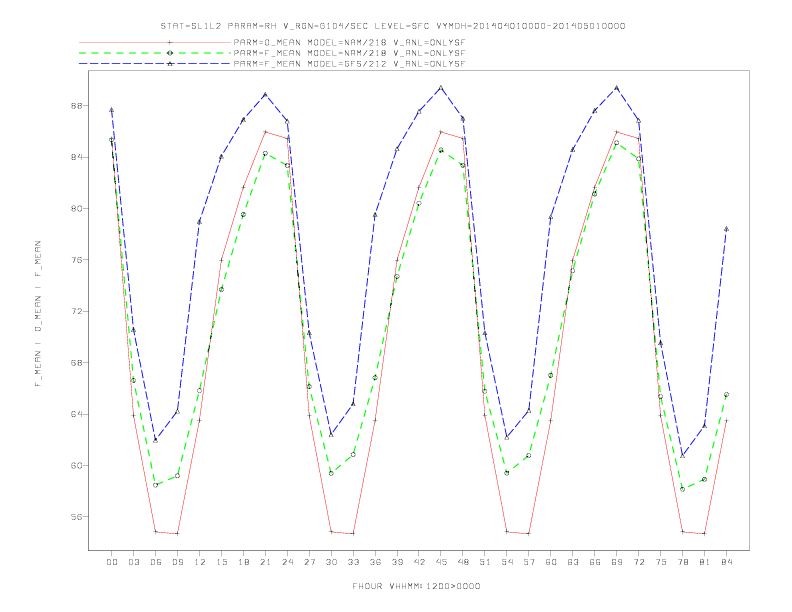Click the x-axis tick label 15
This screenshot has width=792, height=612.
[221, 562]
